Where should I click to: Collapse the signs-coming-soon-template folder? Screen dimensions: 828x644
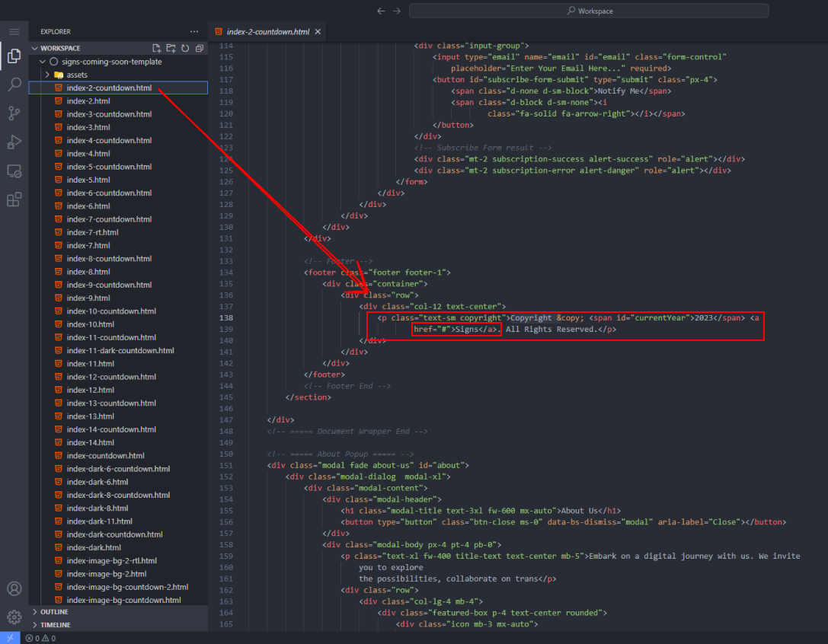(43, 62)
